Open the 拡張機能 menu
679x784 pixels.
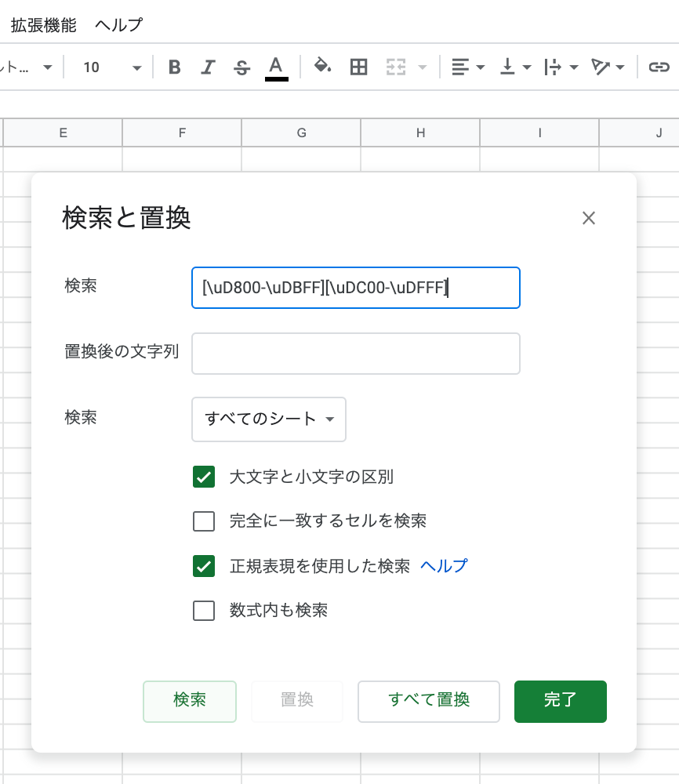point(44,24)
